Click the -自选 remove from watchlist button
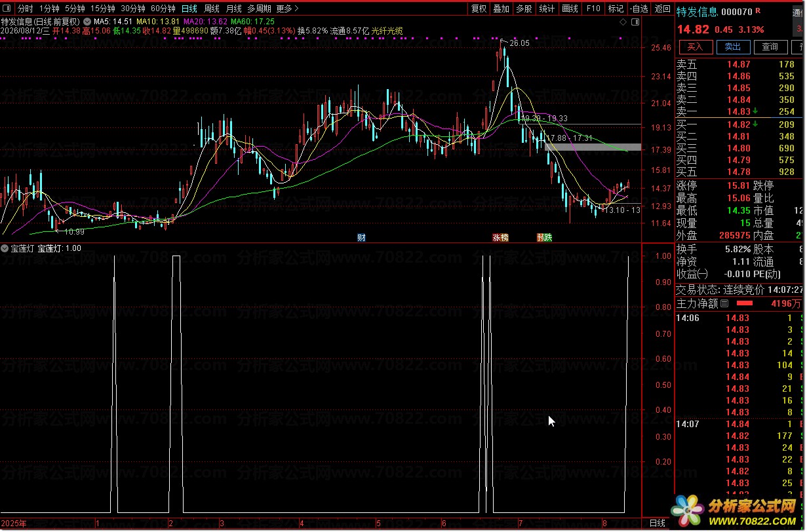Image resolution: width=807 pixels, height=532 pixels. tap(639, 9)
